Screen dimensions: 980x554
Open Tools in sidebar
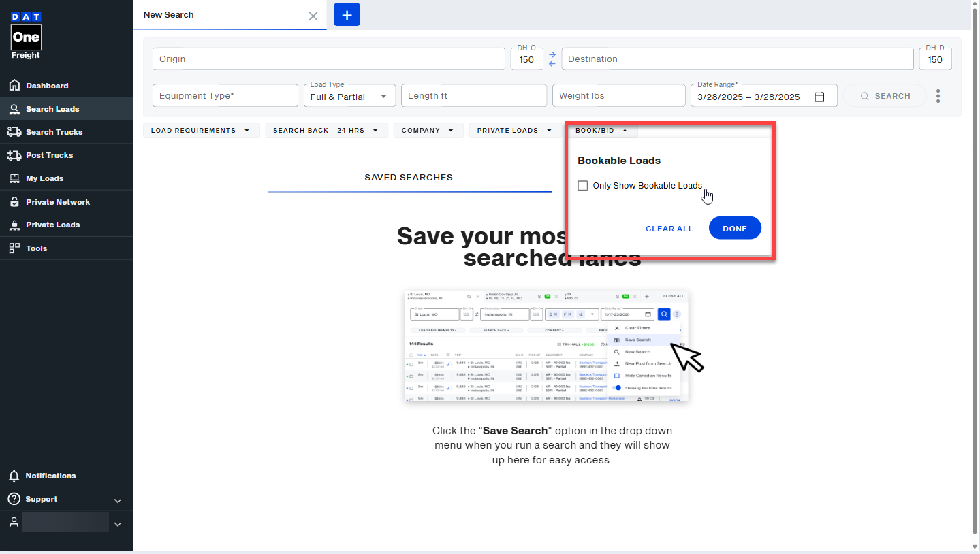coord(37,248)
